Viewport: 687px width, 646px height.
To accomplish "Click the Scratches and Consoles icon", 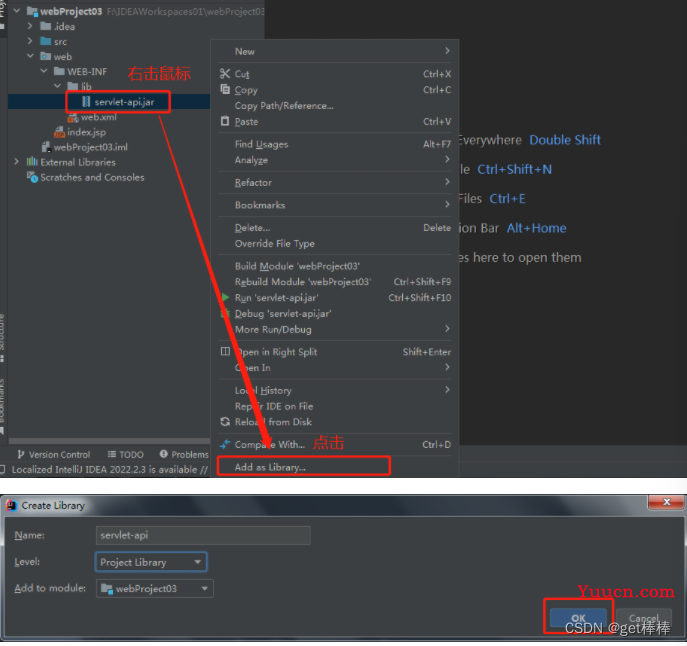I will (32, 177).
